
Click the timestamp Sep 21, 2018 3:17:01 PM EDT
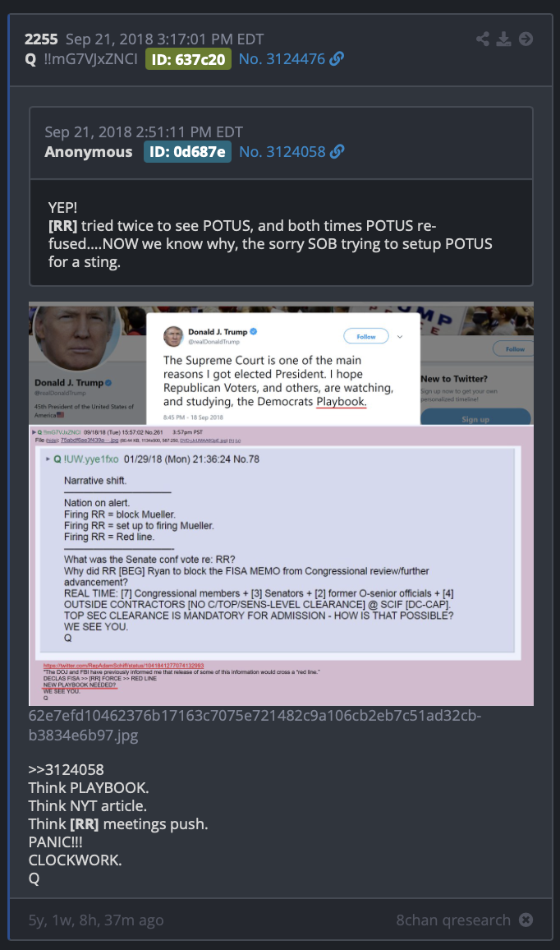165,39
